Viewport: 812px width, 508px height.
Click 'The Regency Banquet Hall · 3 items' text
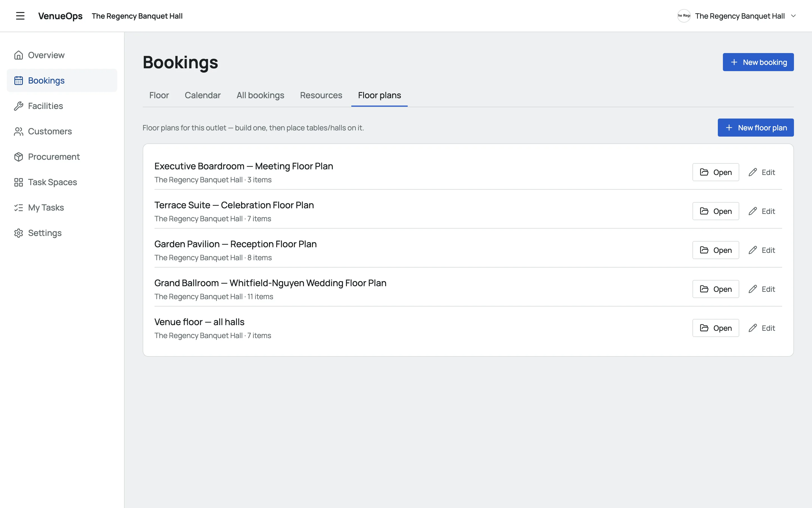tap(213, 180)
